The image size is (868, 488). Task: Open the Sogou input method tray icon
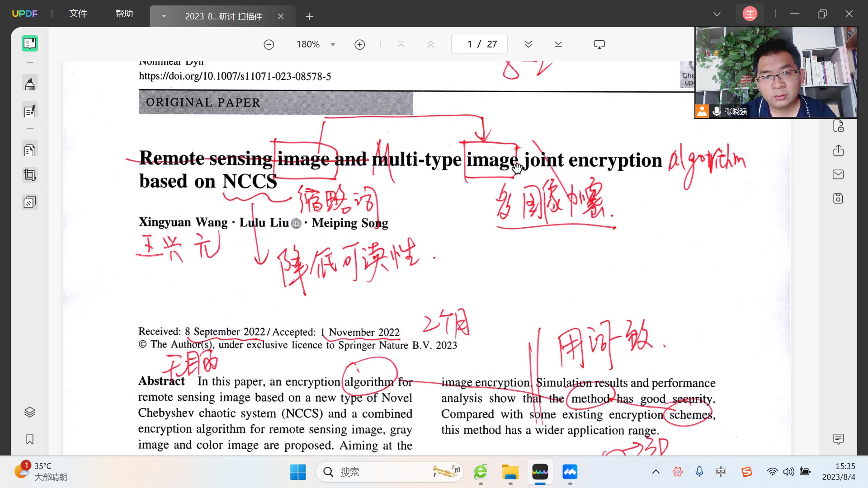(746, 472)
